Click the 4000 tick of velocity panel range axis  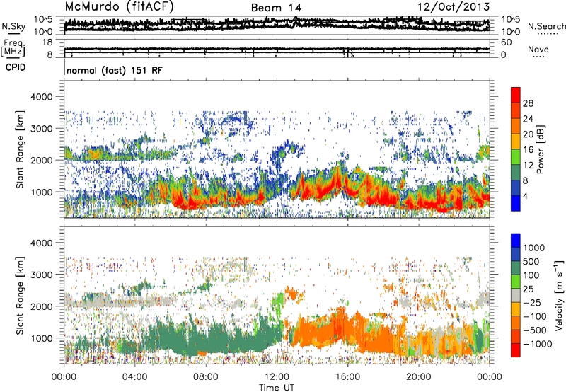tap(42, 243)
